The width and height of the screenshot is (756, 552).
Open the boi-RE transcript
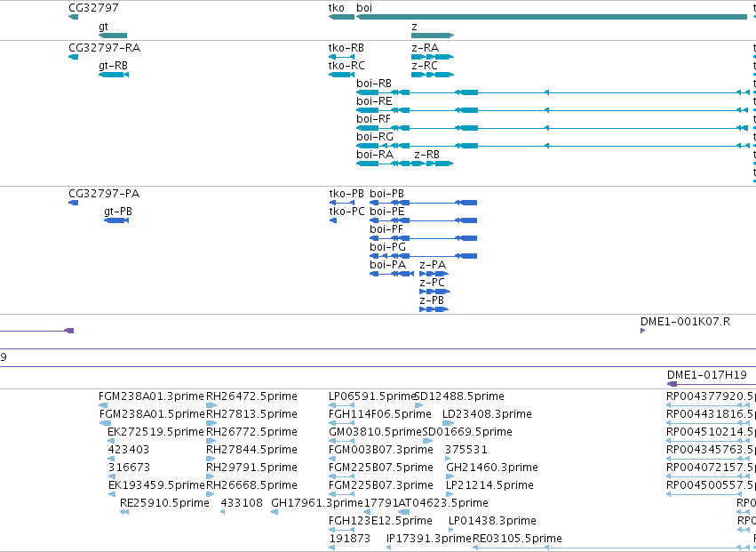click(553, 110)
